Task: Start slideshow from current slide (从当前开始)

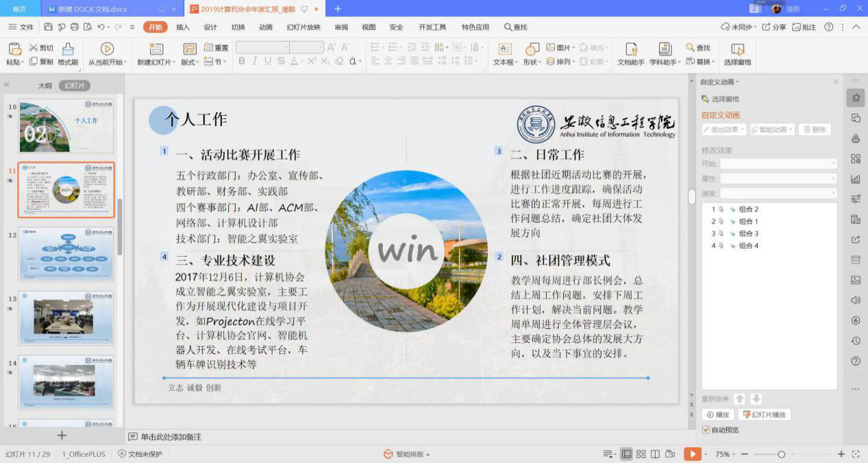Action: pos(107,58)
